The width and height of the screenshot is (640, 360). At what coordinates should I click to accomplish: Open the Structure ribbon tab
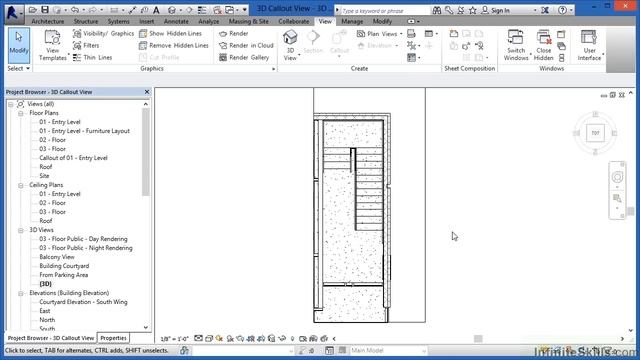pyautogui.click(x=86, y=21)
